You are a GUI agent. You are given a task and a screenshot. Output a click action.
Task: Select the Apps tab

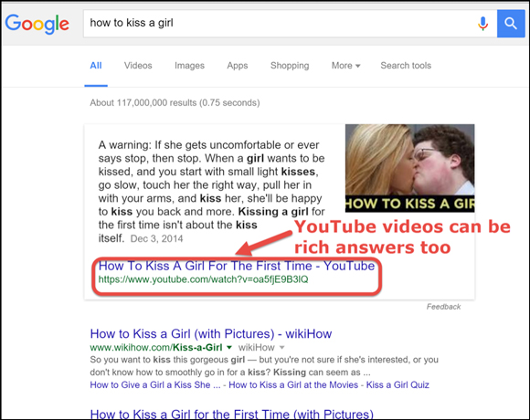pyautogui.click(x=238, y=66)
